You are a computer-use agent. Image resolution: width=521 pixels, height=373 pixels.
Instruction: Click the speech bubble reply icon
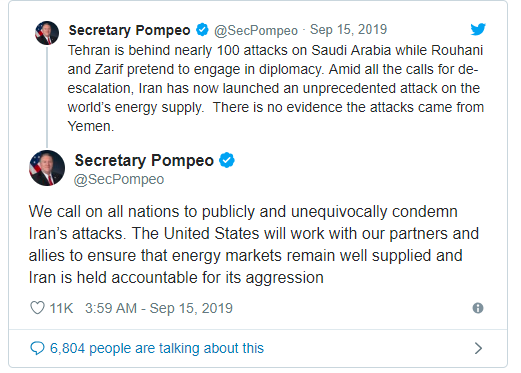pyautogui.click(x=37, y=348)
